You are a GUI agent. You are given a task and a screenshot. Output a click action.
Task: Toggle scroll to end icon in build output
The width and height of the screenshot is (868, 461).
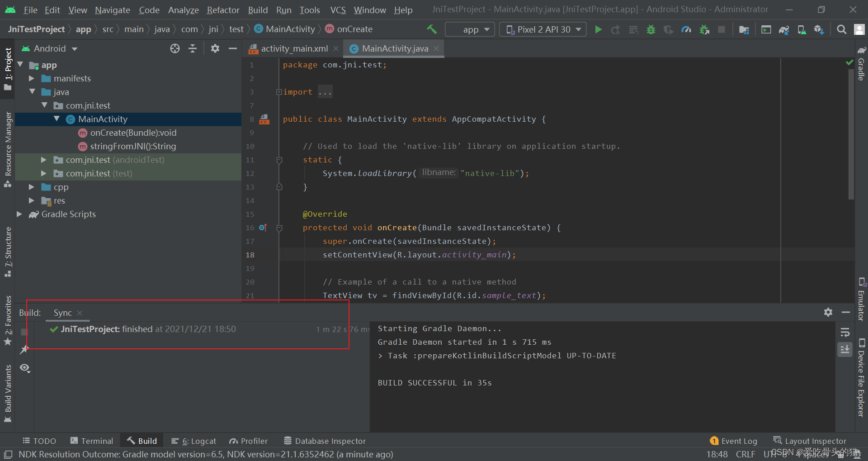pos(845,349)
